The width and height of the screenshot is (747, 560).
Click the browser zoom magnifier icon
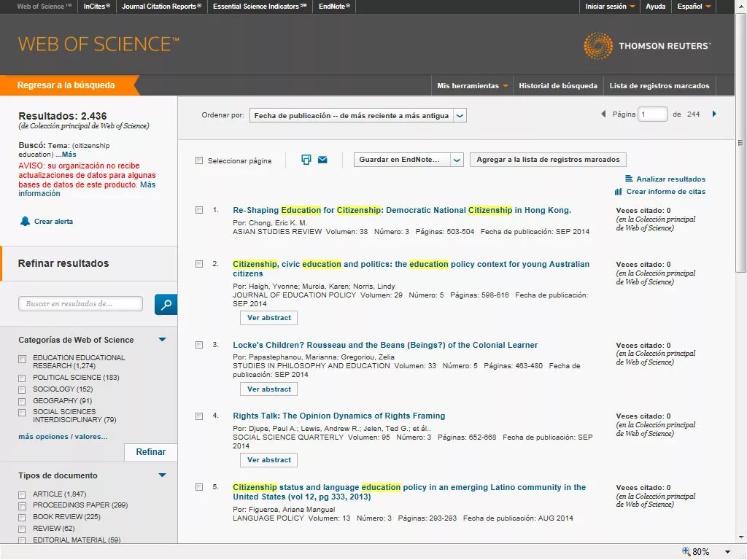686,551
